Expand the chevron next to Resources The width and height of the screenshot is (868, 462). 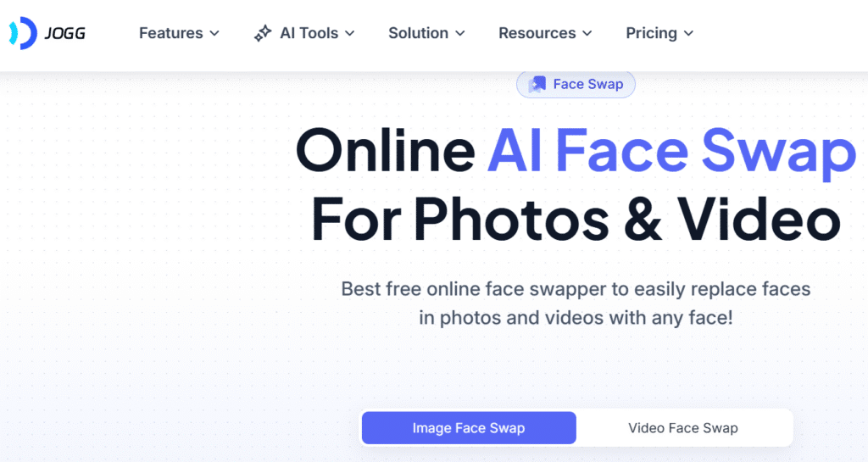(x=587, y=34)
